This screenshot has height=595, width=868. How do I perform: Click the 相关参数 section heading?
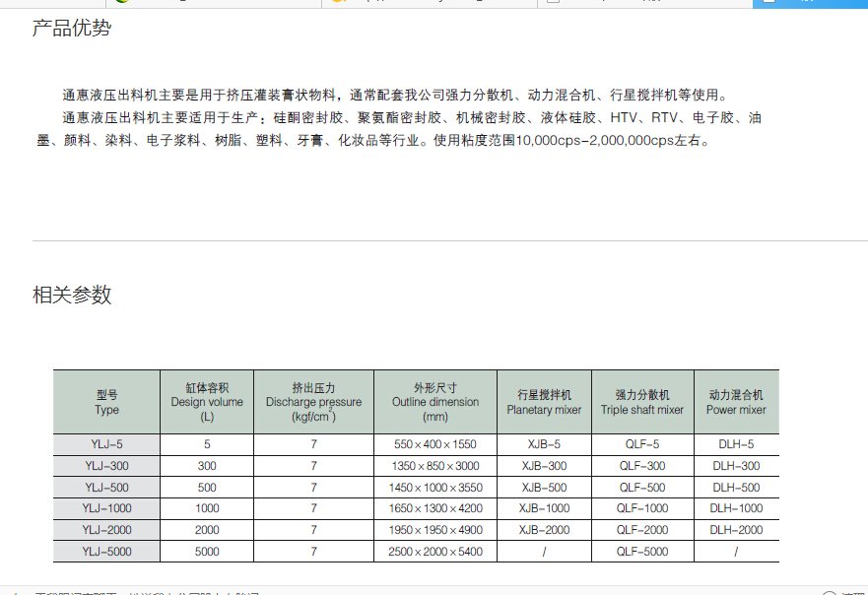[72, 295]
